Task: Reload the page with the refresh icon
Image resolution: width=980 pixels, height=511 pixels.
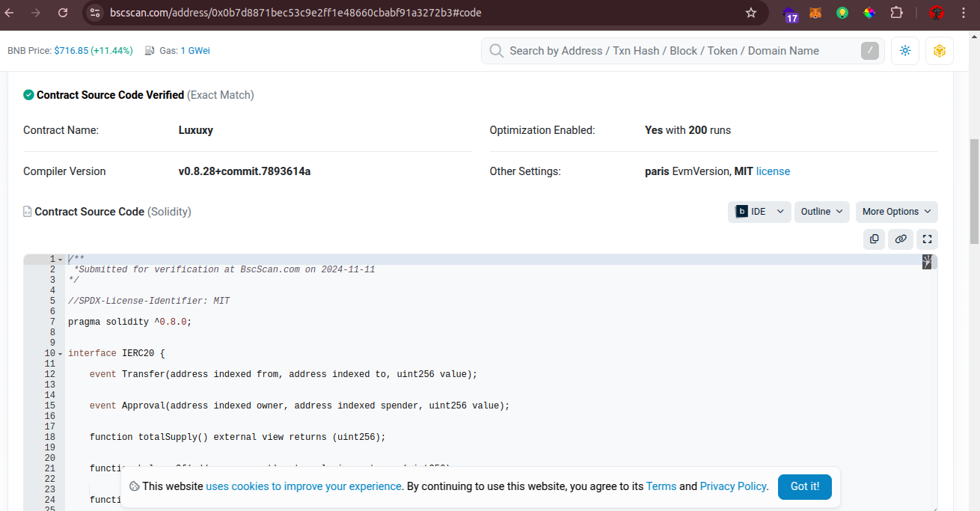Action: coord(63,13)
